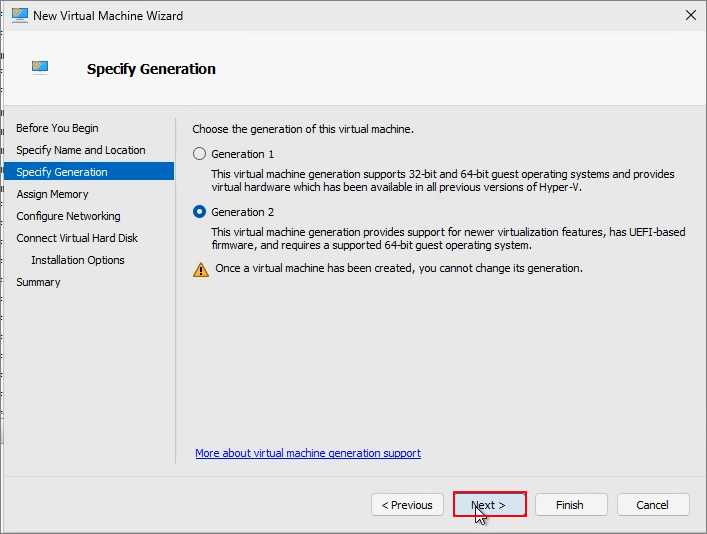The image size is (707, 534).
Task: Click the Finish button
Action: [x=571, y=505]
